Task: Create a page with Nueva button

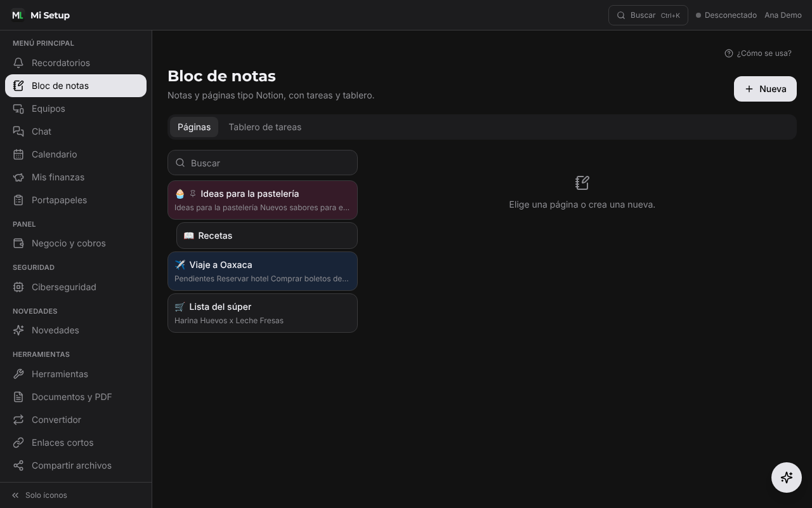Action: (x=765, y=89)
